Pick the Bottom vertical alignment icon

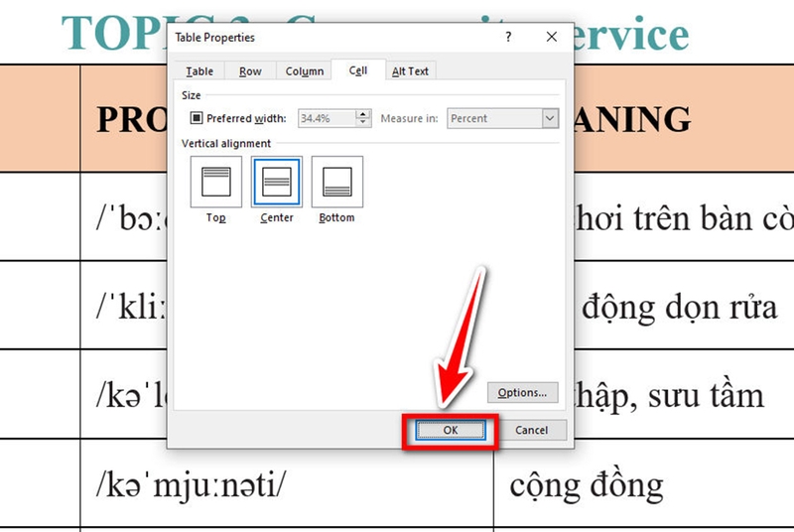(336, 182)
